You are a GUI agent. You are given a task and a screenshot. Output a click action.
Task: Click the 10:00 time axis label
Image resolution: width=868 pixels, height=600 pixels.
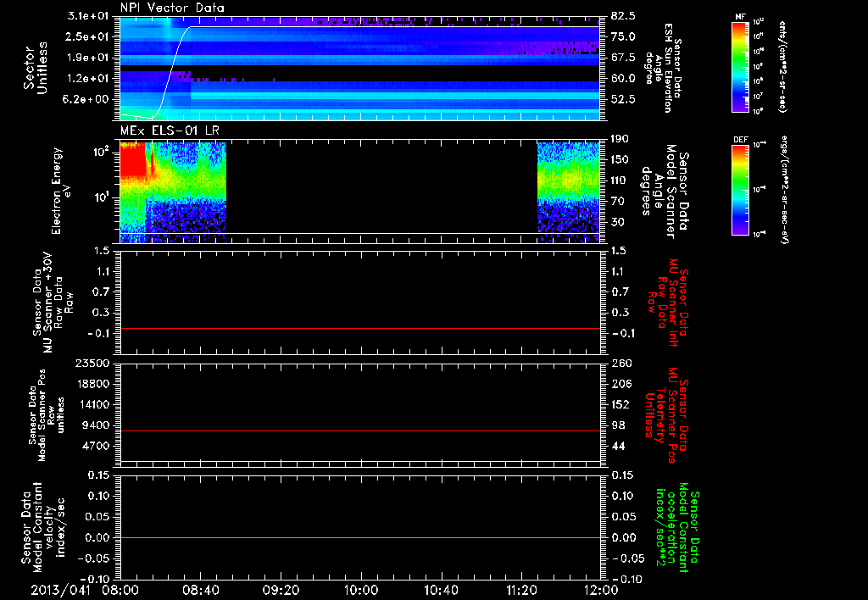coord(361,590)
